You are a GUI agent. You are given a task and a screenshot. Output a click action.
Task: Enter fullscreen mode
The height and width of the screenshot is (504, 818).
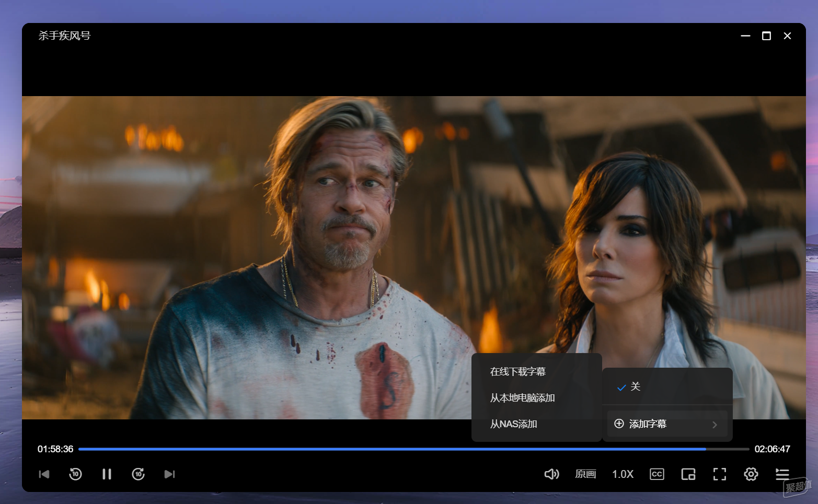coord(720,474)
